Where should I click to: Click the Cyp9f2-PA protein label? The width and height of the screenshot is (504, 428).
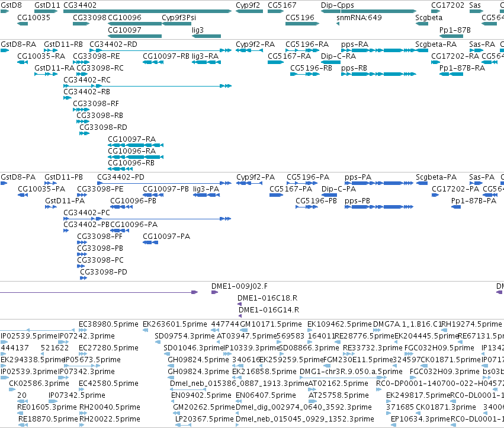coord(255,177)
